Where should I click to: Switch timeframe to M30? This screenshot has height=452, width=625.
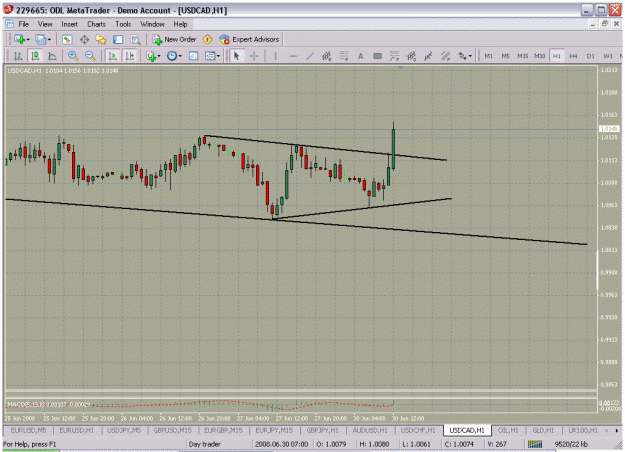(x=540, y=56)
